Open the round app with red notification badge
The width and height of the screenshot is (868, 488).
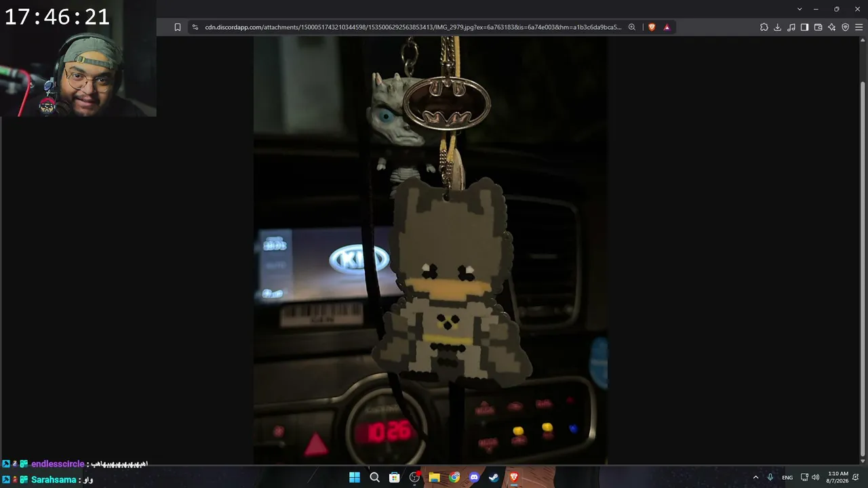coord(414,478)
